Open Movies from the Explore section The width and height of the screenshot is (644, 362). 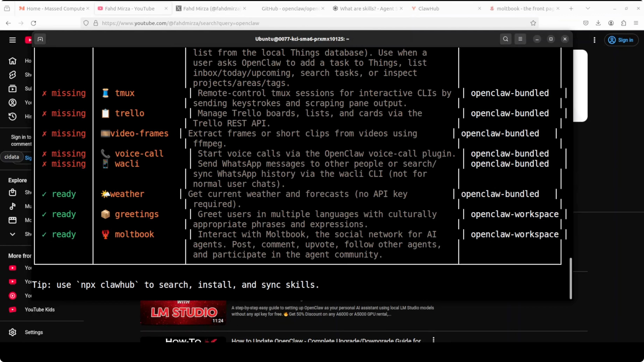coord(12,220)
